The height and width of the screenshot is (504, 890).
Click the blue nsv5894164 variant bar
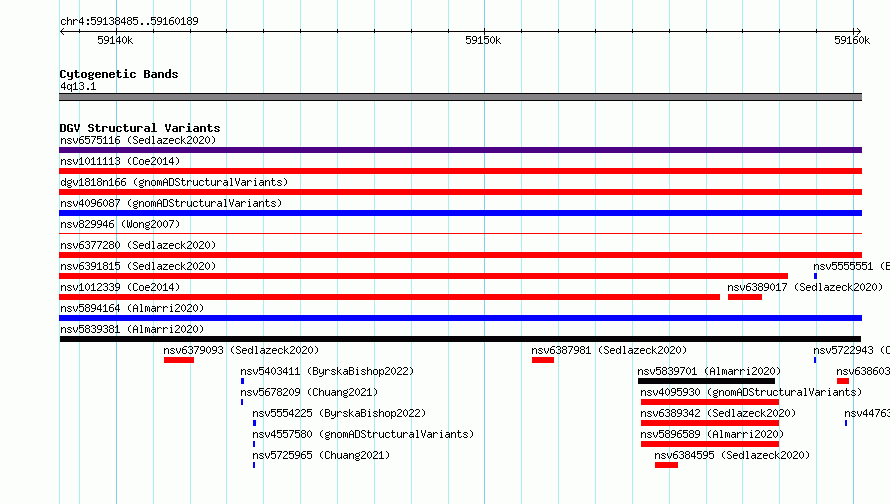pos(460,318)
